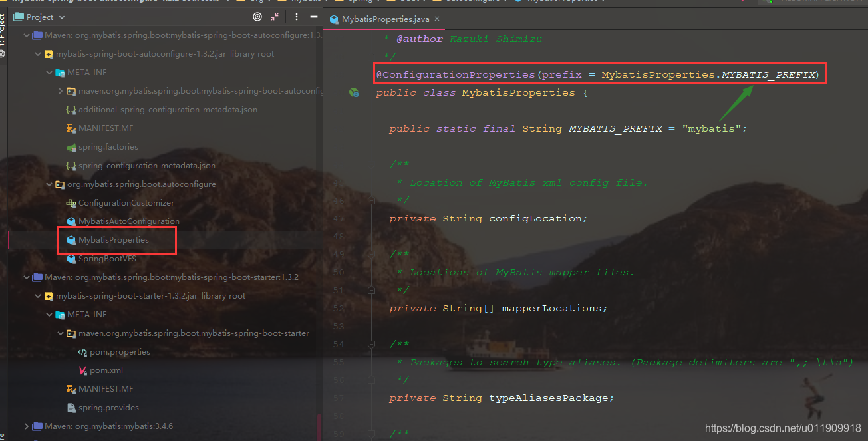
Task: Select MybatisAutoConfiguration class
Action: point(129,221)
